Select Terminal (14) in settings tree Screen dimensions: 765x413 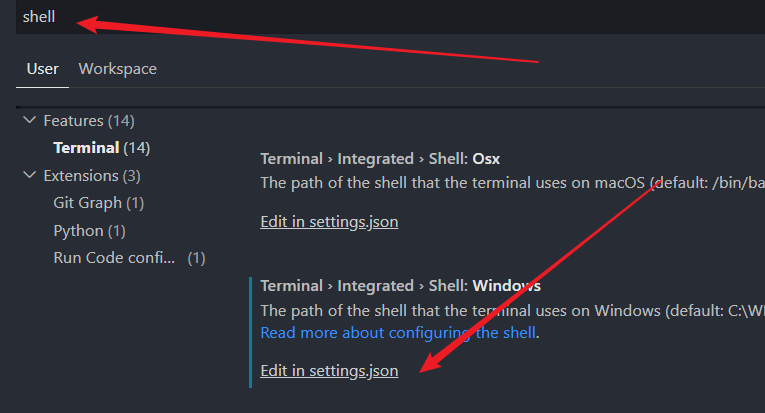(101, 148)
